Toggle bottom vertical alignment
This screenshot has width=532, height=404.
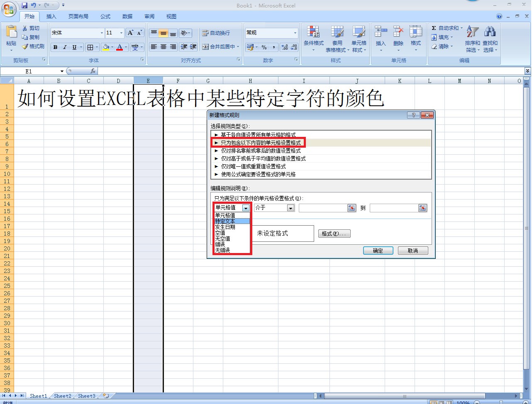(x=173, y=33)
